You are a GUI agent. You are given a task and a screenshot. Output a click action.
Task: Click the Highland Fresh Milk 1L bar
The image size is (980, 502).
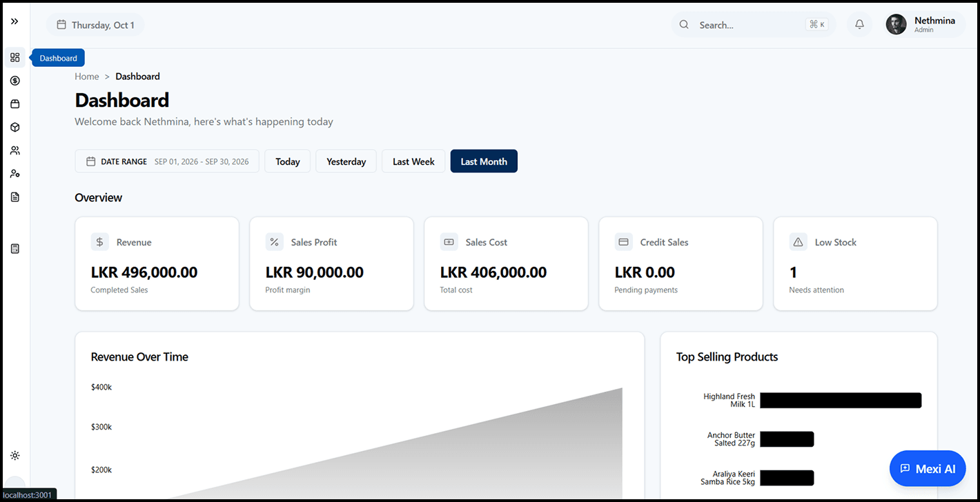tap(841, 401)
